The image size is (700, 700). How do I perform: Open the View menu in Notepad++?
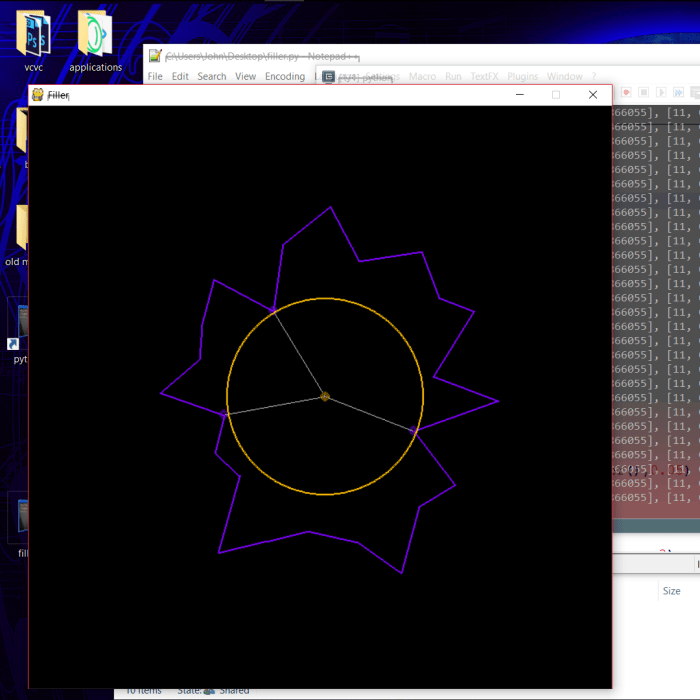tap(246, 76)
